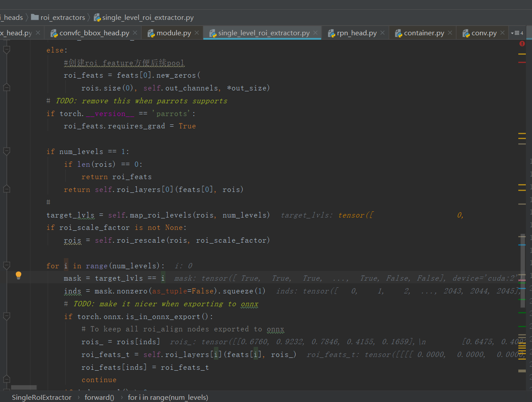Click the Python icon on rpn_head.py tab
Screen dimensions: 532x402
(331, 33)
